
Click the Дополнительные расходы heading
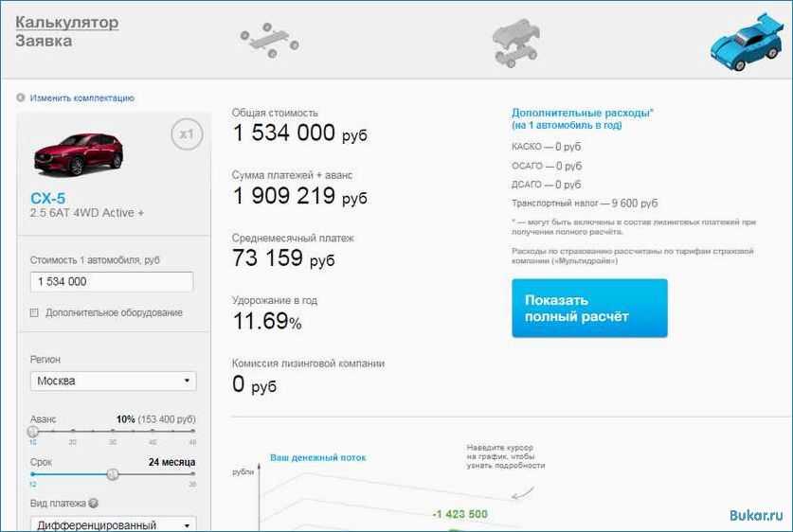(582, 118)
